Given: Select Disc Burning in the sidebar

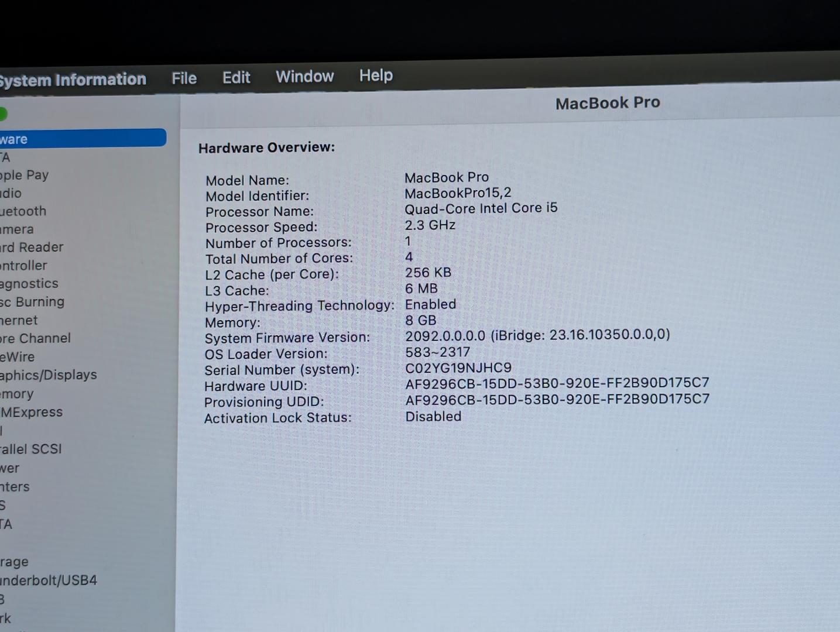Looking at the screenshot, I should click(x=32, y=302).
